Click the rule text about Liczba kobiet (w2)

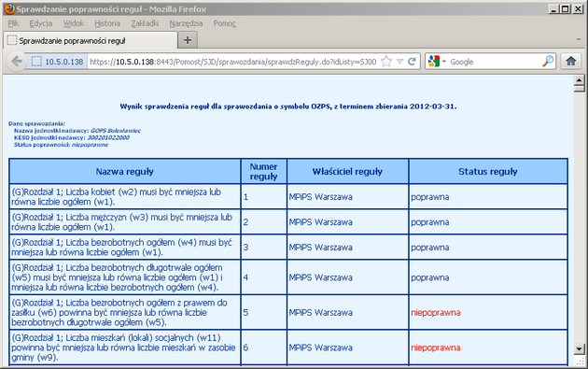pyautogui.click(x=117, y=197)
